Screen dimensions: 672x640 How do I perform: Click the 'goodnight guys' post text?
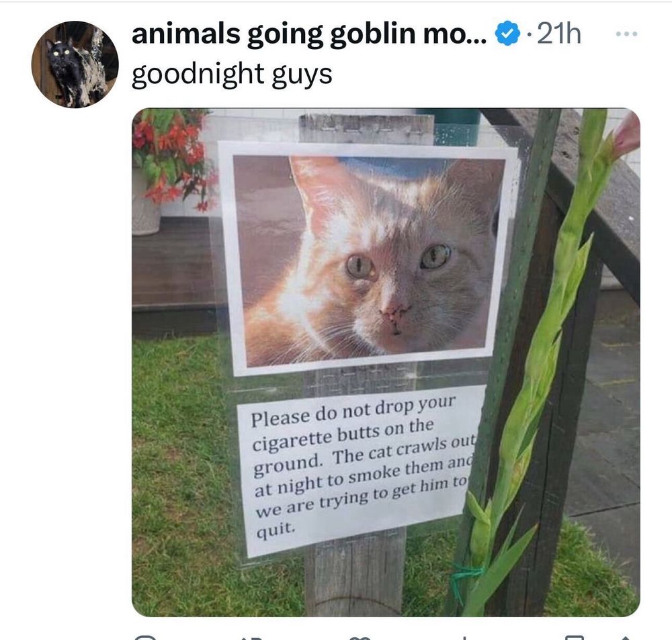coord(232,75)
